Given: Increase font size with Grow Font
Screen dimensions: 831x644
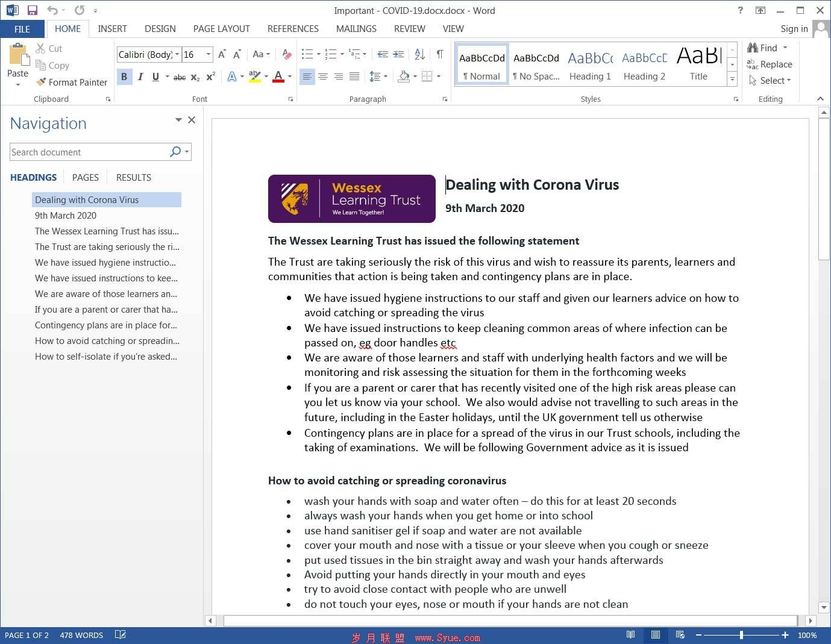Looking at the screenshot, I should tap(222, 54).
